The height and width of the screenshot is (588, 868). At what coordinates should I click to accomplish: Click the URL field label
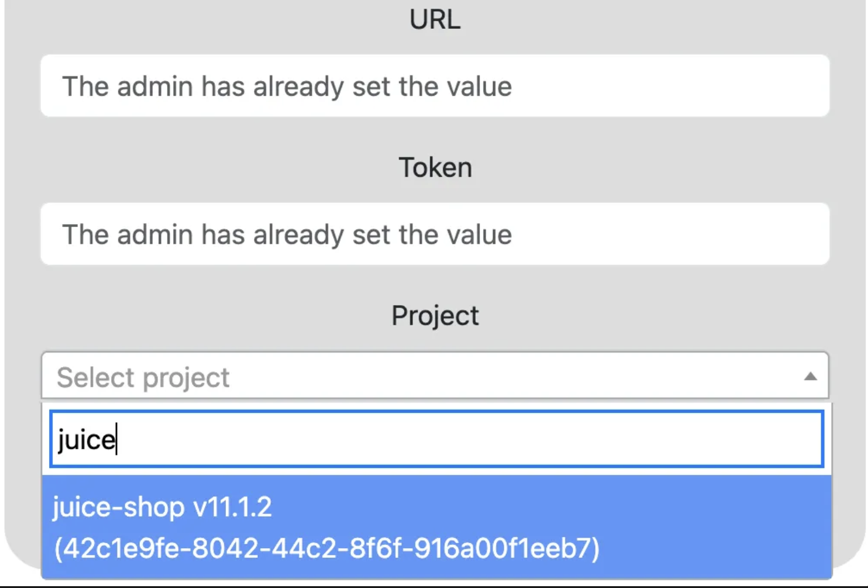click(435, 20)
